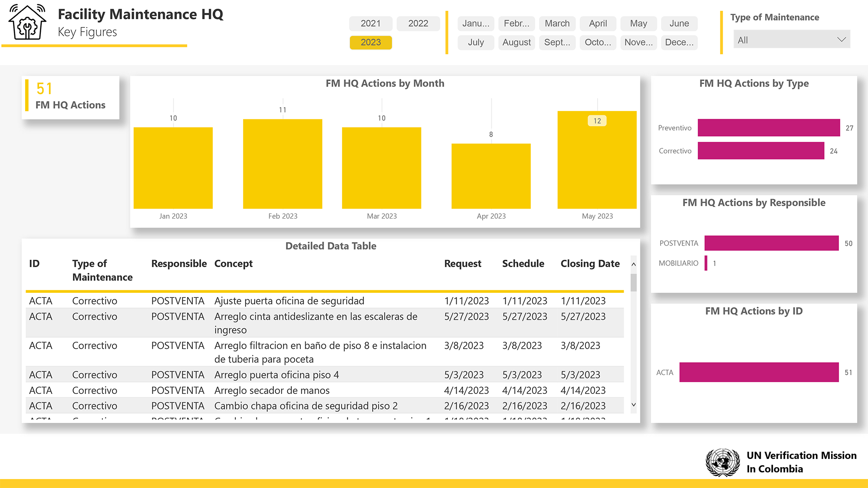Sort table by Schedule column header
The image size is (868, 488).
pyautogui.click(x=523, y=264)
